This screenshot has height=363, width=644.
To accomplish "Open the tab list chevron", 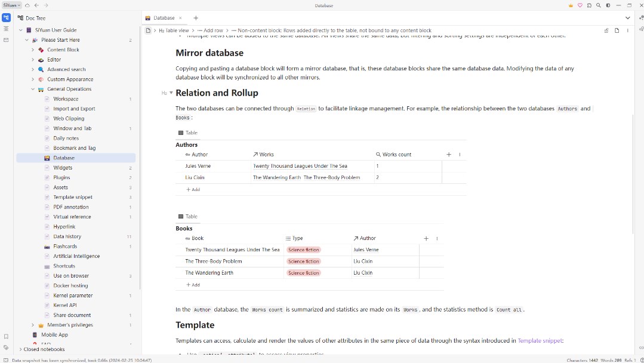I will coord(627,18).
